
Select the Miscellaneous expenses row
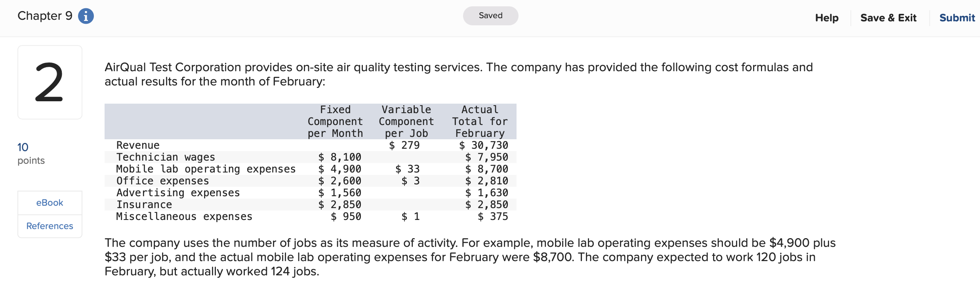pyautogui.click(x=184, y=216)
